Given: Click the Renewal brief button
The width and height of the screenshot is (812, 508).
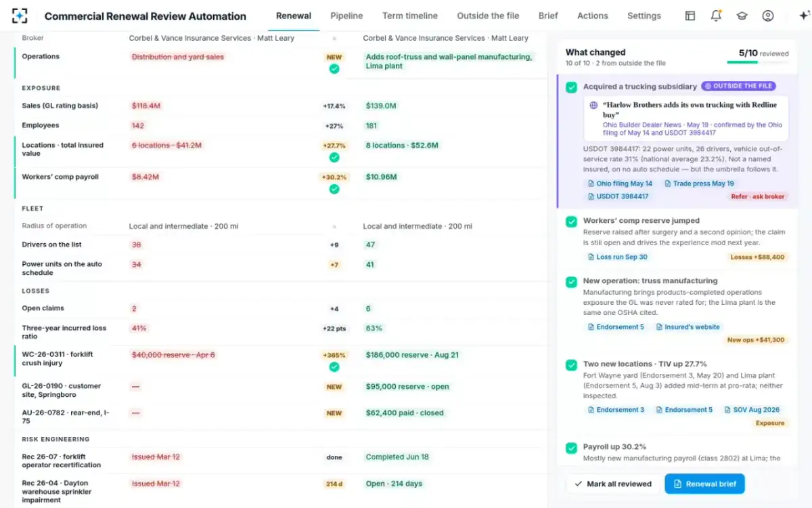Looking at the screenshot, I should (x=704, y=484).
